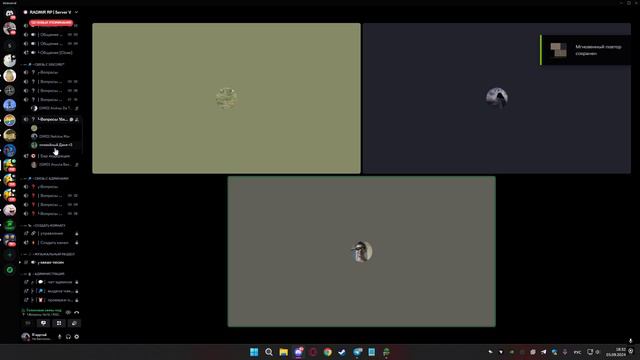Toggle camera video button in voice panel
Viewport: 640px width, 360px height.
(28, 323)
